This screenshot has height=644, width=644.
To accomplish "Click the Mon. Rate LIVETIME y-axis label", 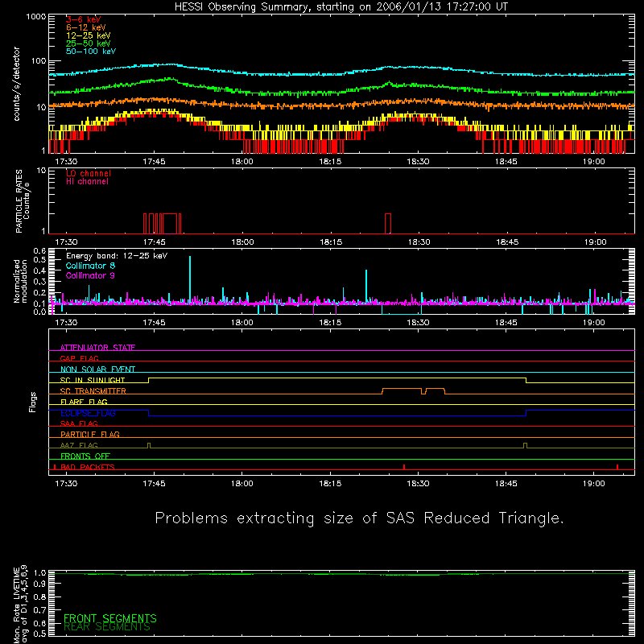I will coord(20,604).
